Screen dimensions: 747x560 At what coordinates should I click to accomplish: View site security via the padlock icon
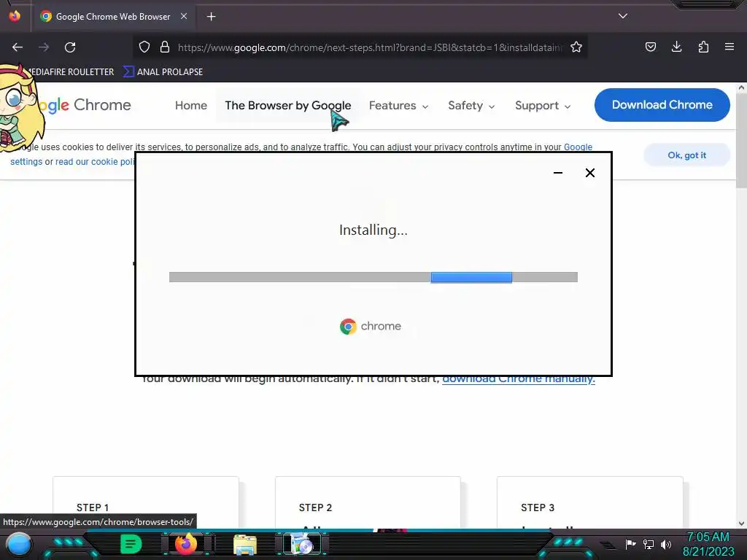[x=165, y=47]
